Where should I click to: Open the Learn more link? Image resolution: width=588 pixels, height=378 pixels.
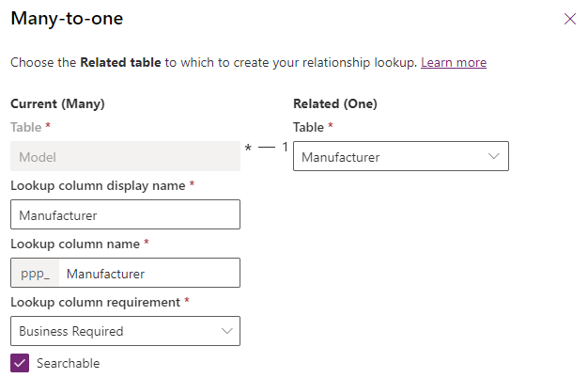pyautogui.click(x=453, y=62)
